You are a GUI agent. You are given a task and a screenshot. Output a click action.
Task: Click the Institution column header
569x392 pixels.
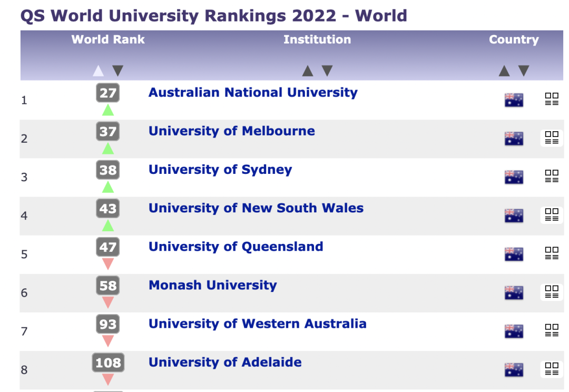(317, 39)
